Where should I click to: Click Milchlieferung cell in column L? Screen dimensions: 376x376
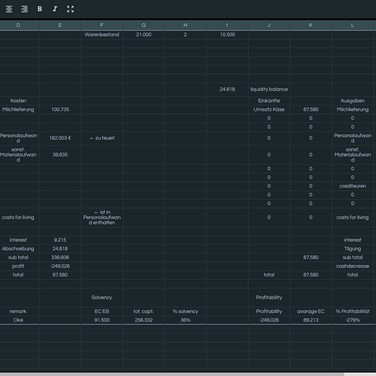click(x=353, y=109)
